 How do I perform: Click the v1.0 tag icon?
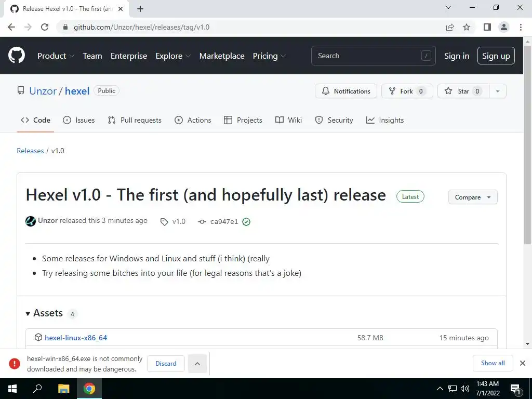pos(164,222)
